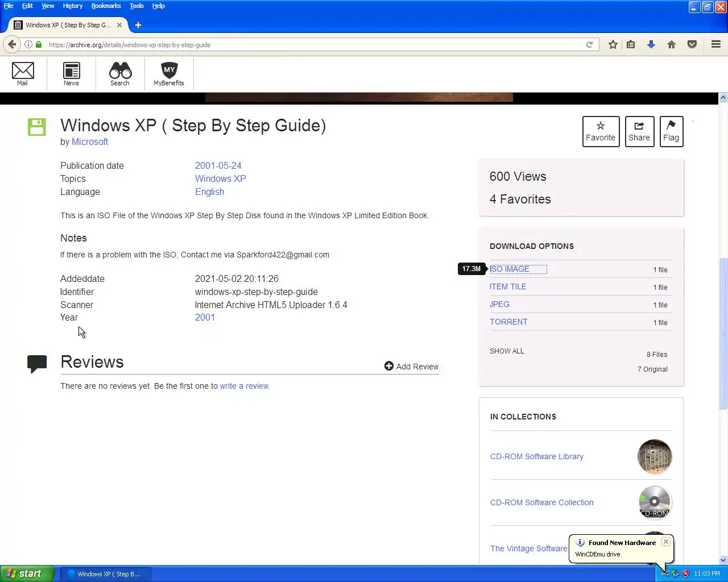Image resolution: width=728 pixels, height=582 pixels.
Task: Click the scrollbar up arrow
Action: [723, 98]
